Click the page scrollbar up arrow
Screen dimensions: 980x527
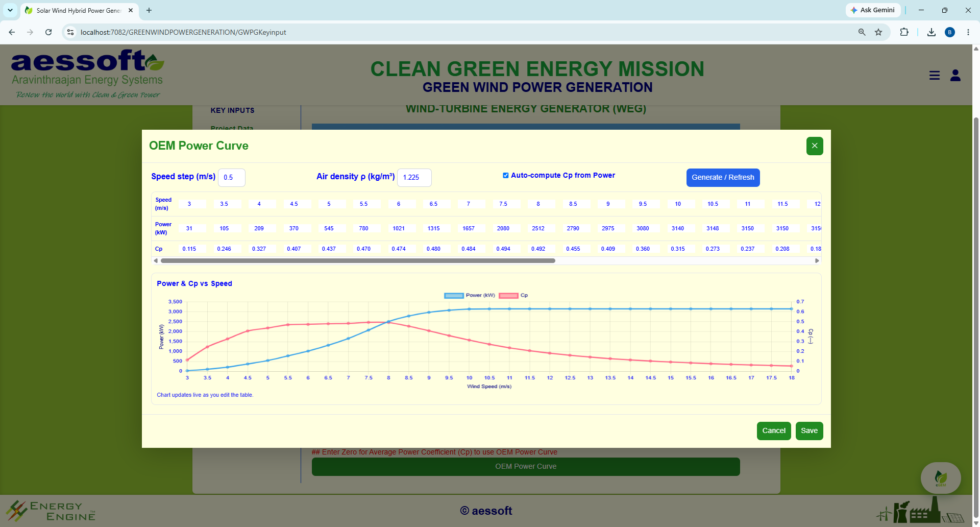(976, 49)
